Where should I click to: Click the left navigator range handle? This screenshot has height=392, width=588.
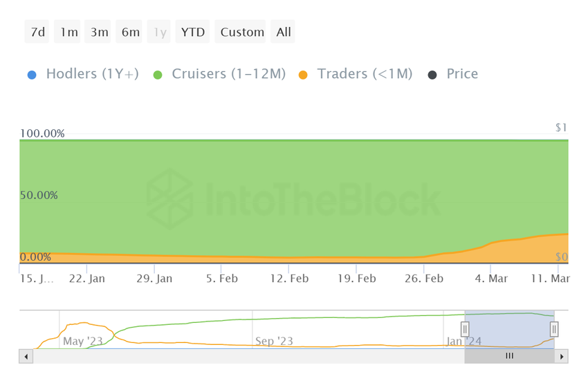coord(466,329)
